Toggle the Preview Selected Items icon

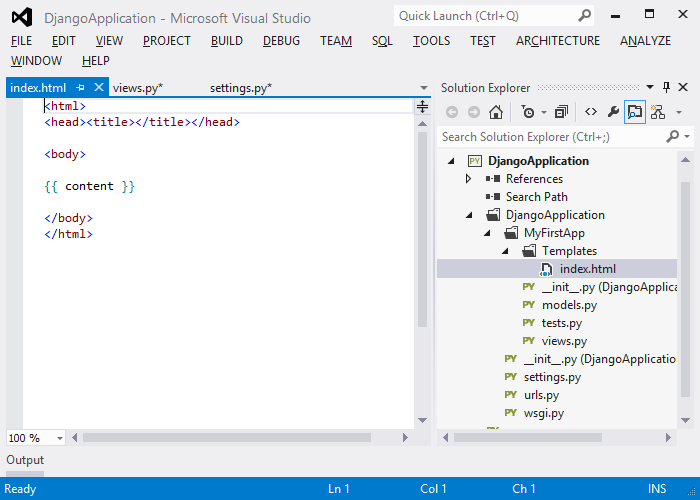tap(635, 112)
